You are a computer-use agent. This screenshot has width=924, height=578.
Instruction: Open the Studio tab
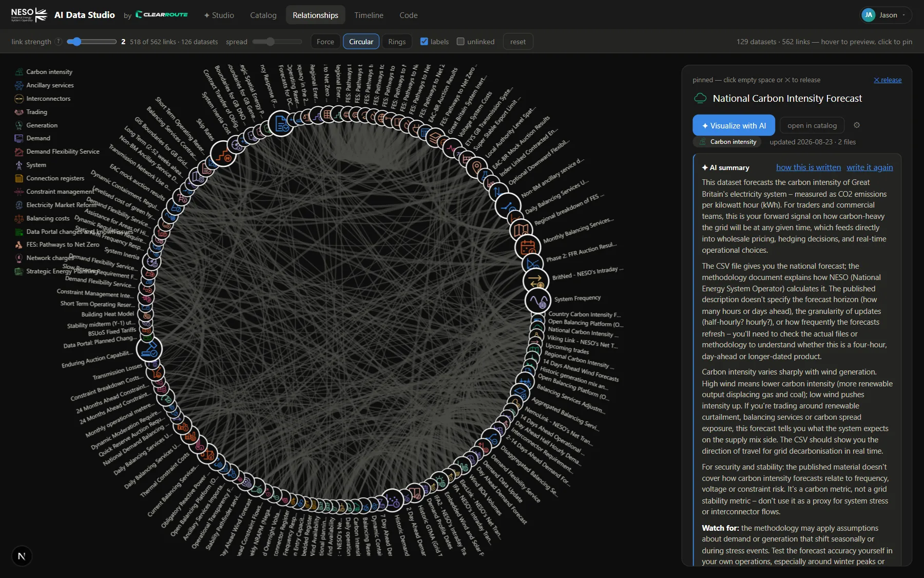[x=219, y=15]
